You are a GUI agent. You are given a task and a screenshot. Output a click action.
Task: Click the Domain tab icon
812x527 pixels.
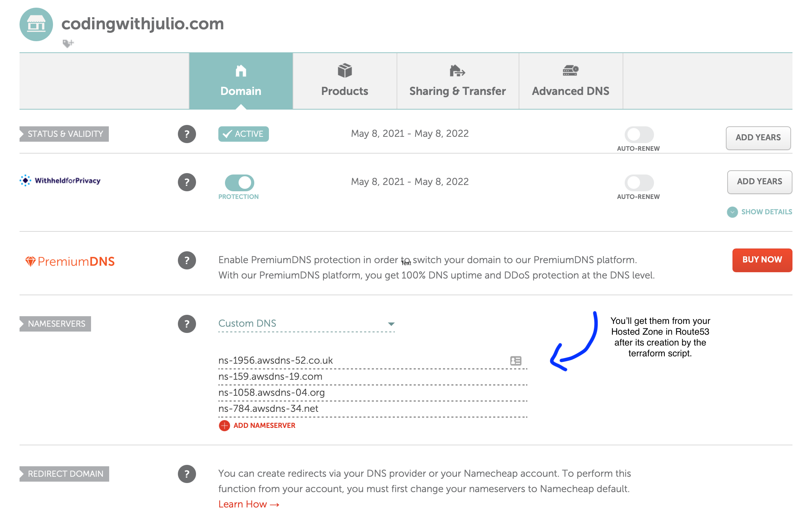240,72
